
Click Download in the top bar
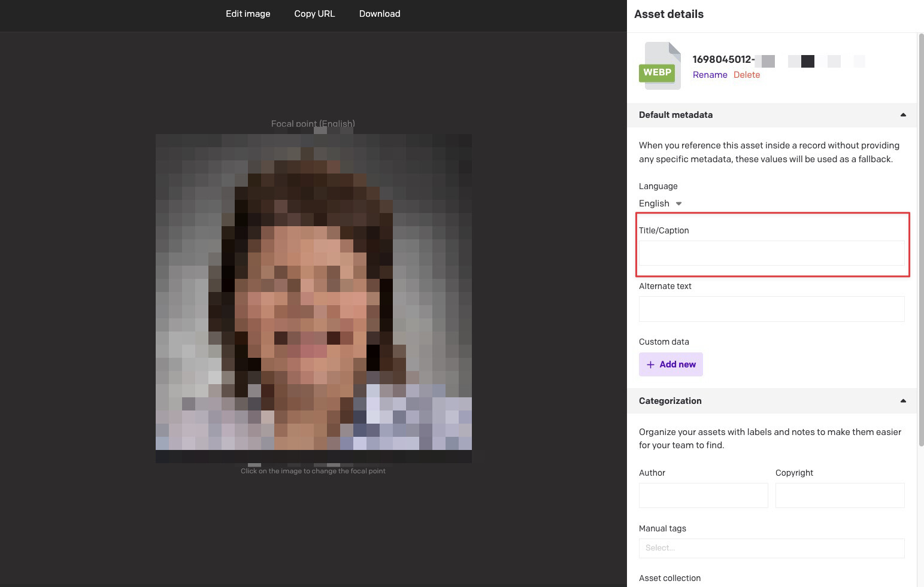click(x=380, y=14)
